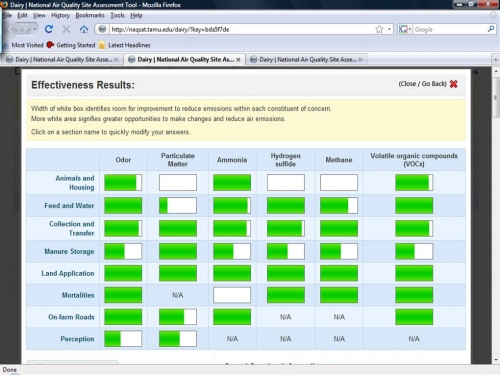Click the Stop loading X icon

(x=66, y=29)
